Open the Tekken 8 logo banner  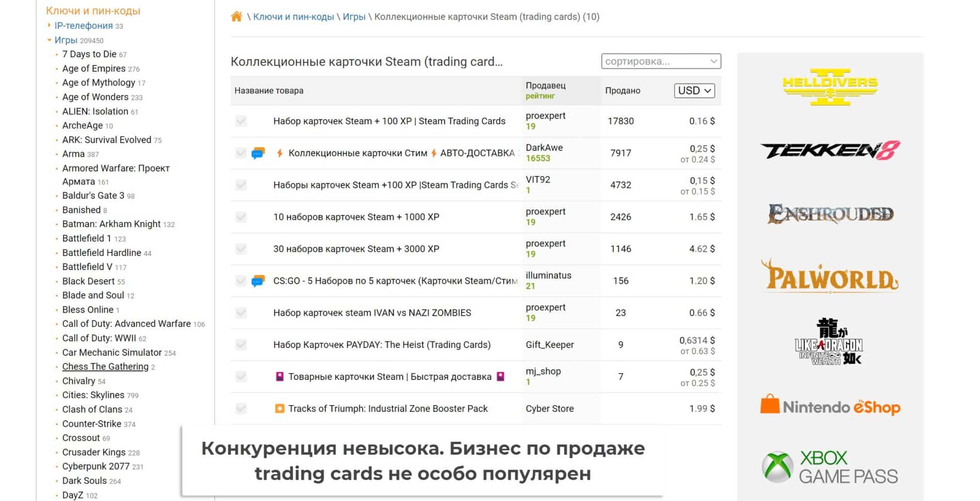[x=829, y=150]
